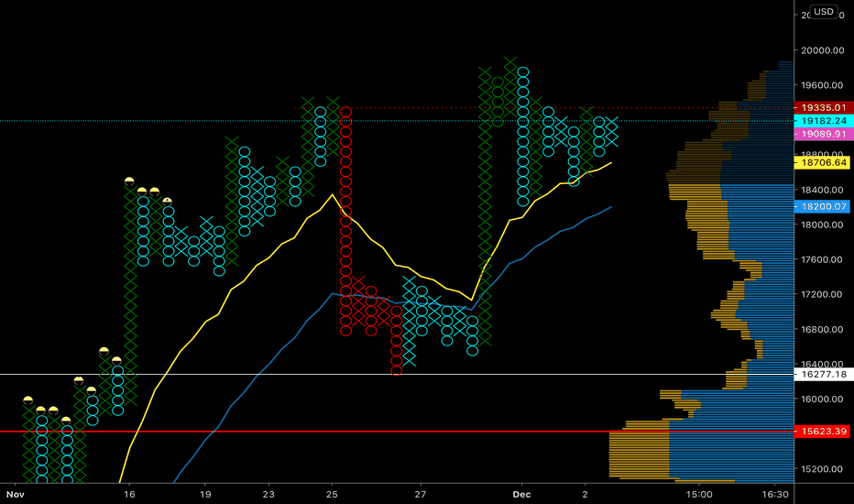854x504 pixels.
Task: Click the Nov label on time axis
Action: click(x=16, y=494)
